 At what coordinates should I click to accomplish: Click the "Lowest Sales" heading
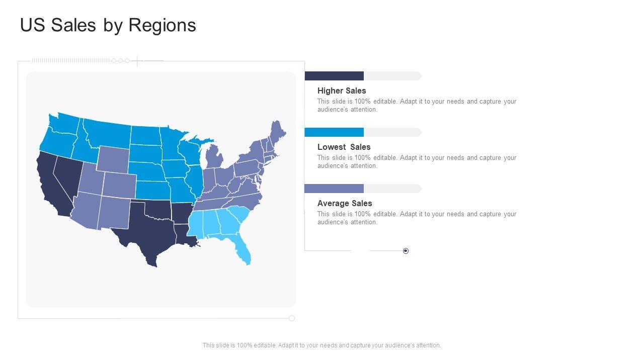tap(344, 147)
